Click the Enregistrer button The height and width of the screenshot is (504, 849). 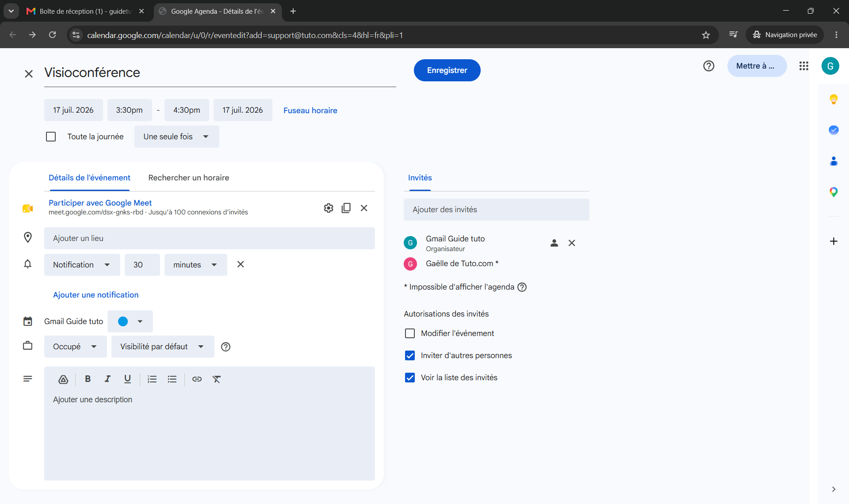click(447, 70)
